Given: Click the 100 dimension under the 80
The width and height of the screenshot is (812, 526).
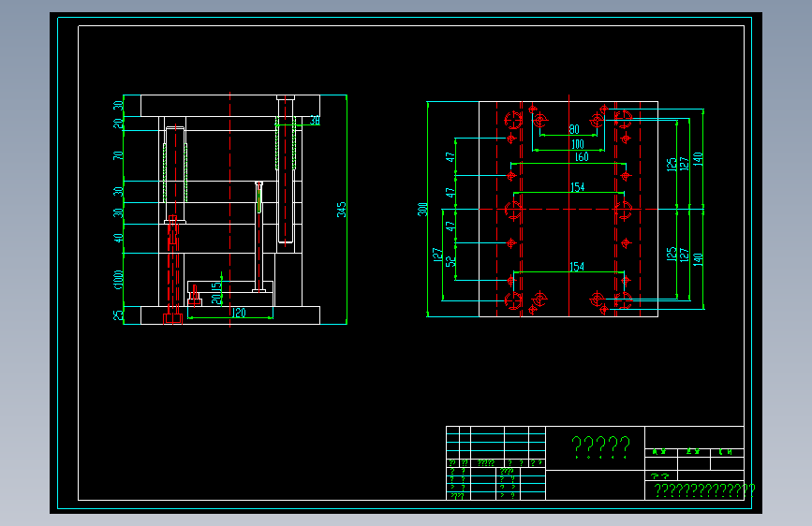Looking at the screenshot, I should [578, 144].
